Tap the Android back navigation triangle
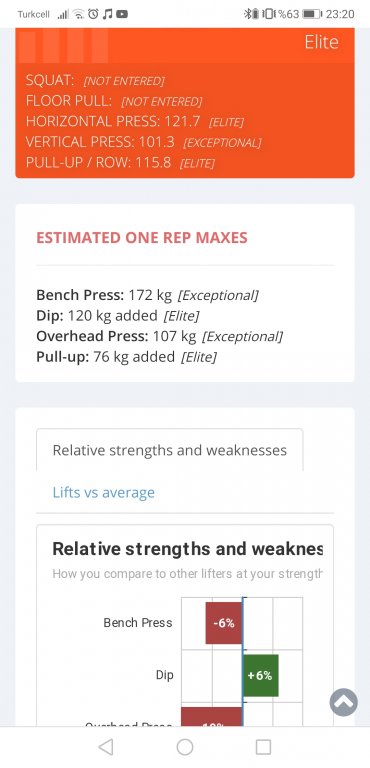370x768 pixels. 106,747
